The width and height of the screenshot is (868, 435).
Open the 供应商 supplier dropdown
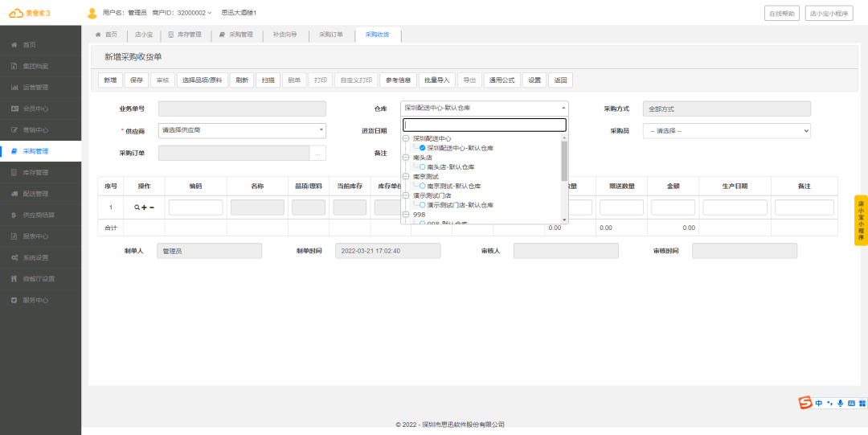242,130
